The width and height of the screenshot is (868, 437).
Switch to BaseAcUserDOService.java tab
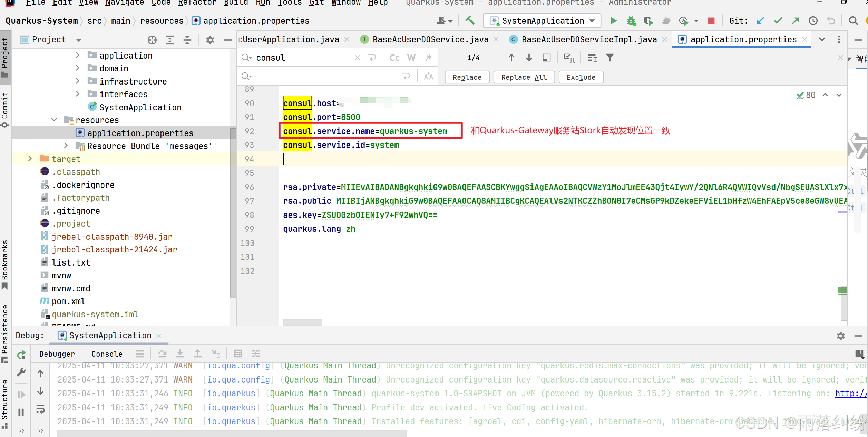click(430, 40)
